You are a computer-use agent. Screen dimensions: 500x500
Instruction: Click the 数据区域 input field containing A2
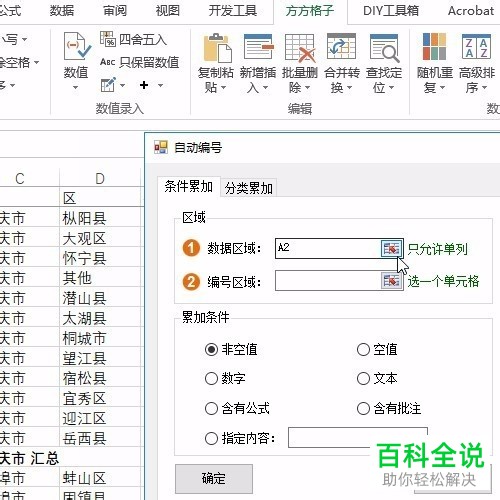pos(328,248)
